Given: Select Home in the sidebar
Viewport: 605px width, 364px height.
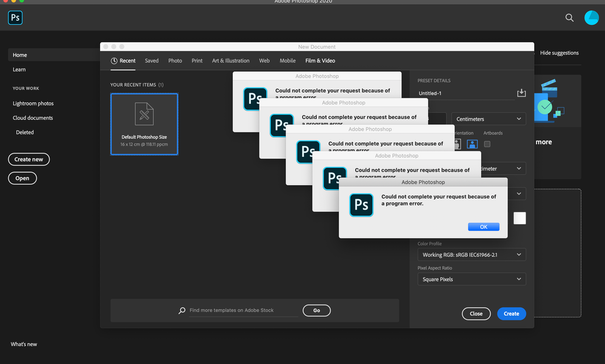Looking at the screenshot, I should [x=54, y=55].
